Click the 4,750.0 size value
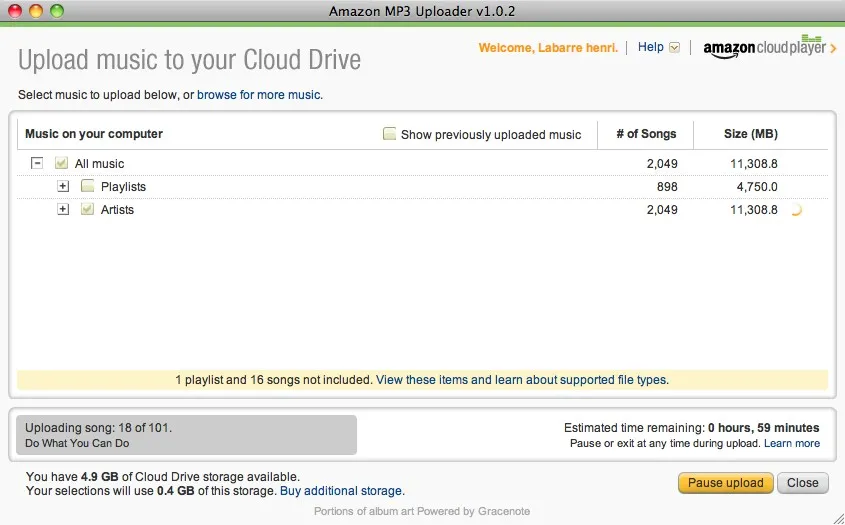 click(x=757, y=186)
